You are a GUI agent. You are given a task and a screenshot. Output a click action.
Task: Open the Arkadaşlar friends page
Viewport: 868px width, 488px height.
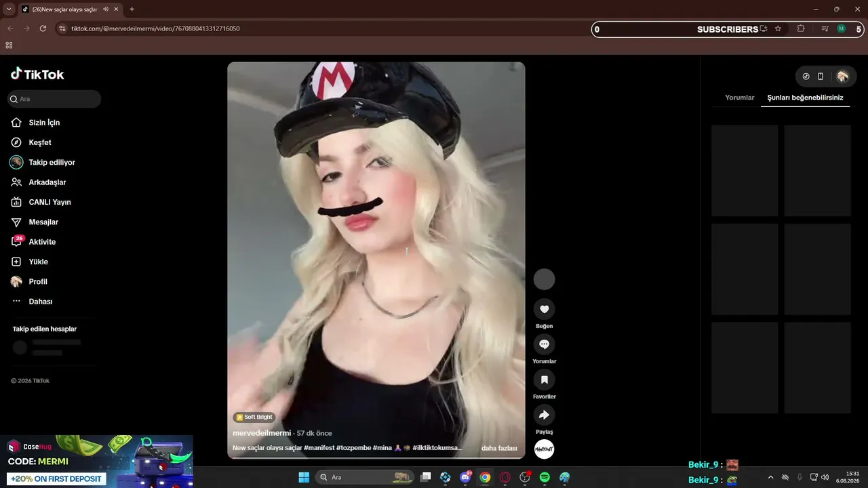(39, 182)
